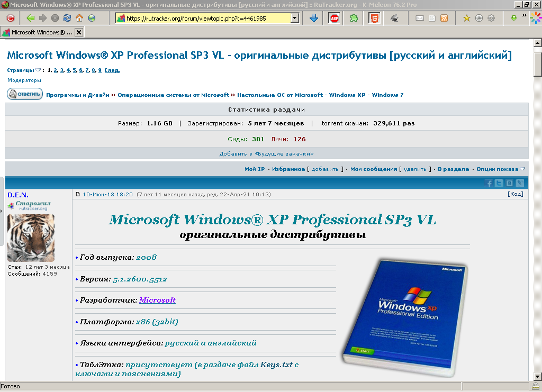This screenshot has height=392, width=542.
Task: Expand the Опции показа dropdown
Action: point(522,169)
